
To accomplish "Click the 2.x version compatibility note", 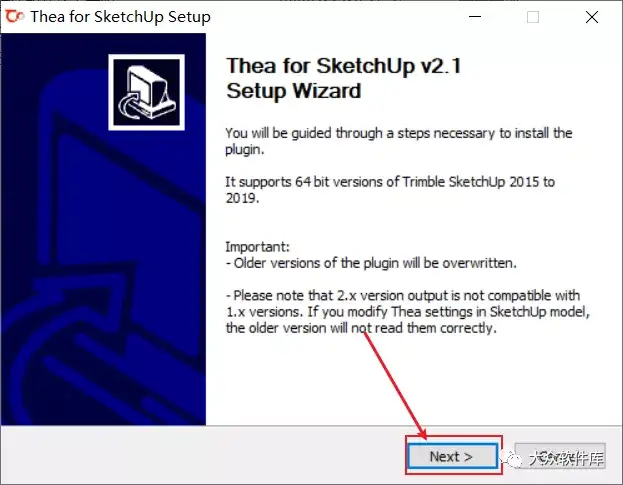I will tap(408, 312).
